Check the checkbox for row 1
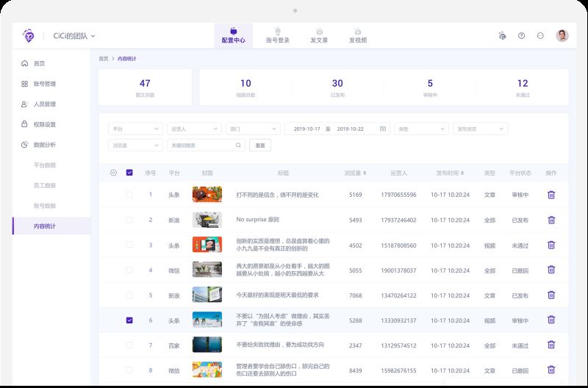 pyautogui.click(x=129, y=195)
